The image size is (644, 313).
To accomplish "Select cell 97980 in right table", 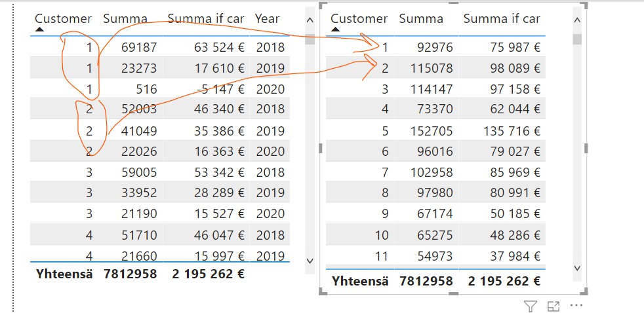I will [435, 193].
